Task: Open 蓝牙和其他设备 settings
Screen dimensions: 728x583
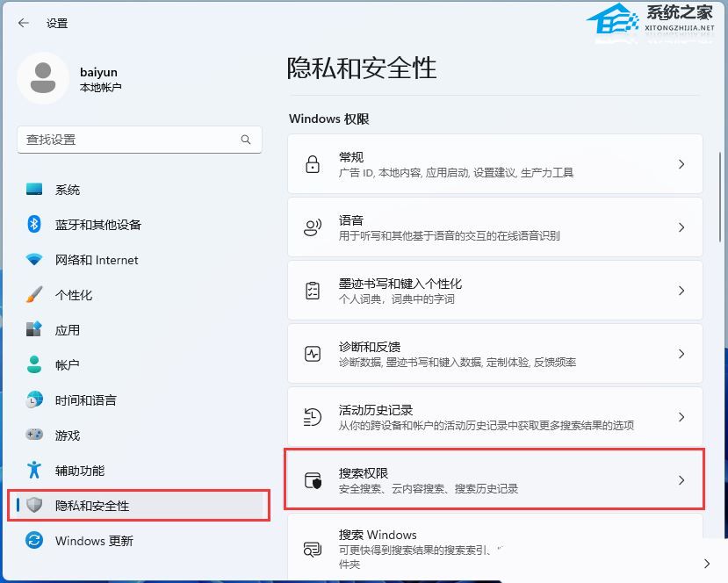Action: click(140, 225)
